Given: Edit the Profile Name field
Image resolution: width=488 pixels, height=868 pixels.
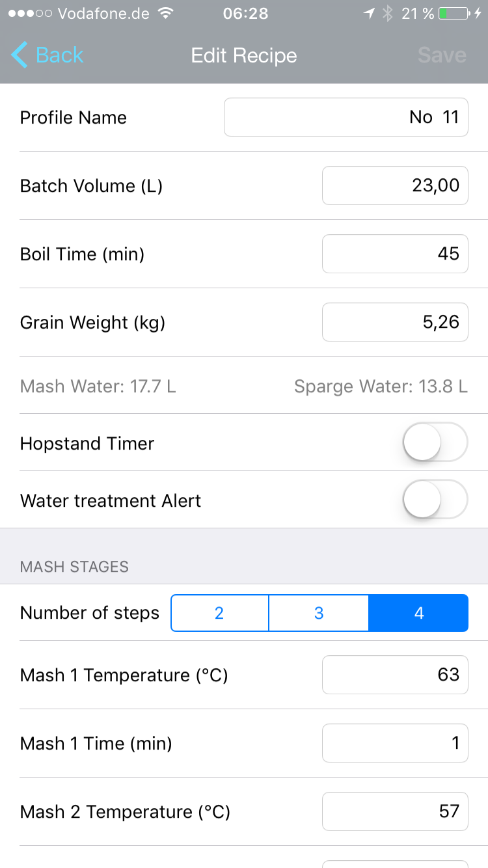Looking at the screenshot, I should coord(346,117).
